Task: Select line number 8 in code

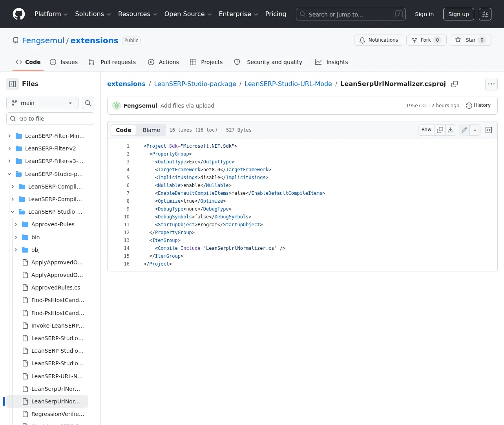Action: tap(128, 201)
